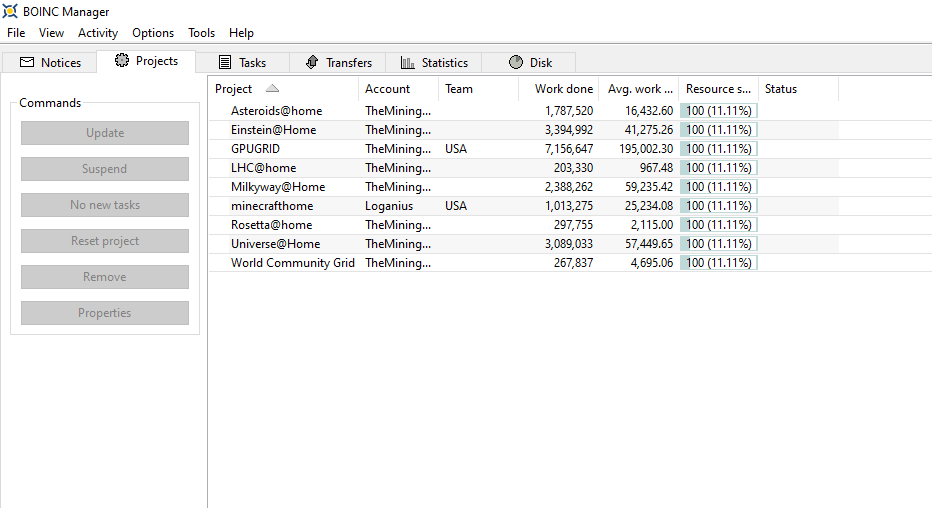This screenshot has width=932, height=508.
Task: Click the Properties command button
Action: (105, 313)
